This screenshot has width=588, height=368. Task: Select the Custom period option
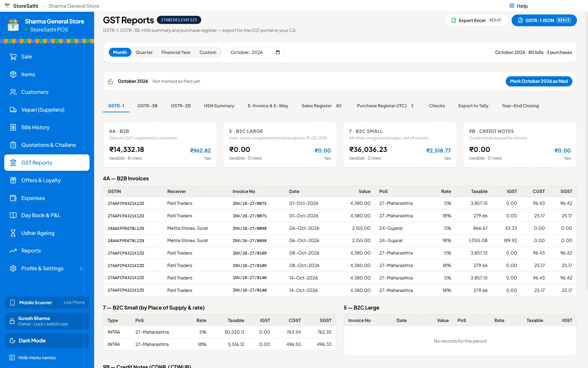(208, 52)
